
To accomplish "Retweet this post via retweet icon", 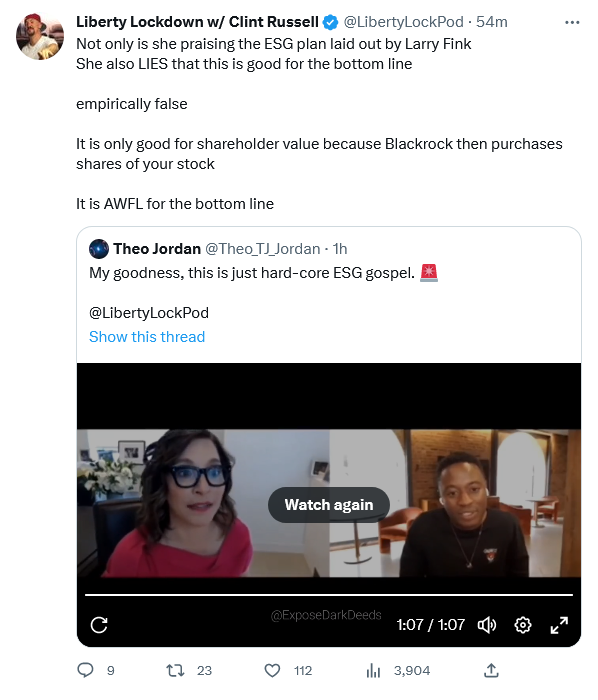I will point(175,670).
